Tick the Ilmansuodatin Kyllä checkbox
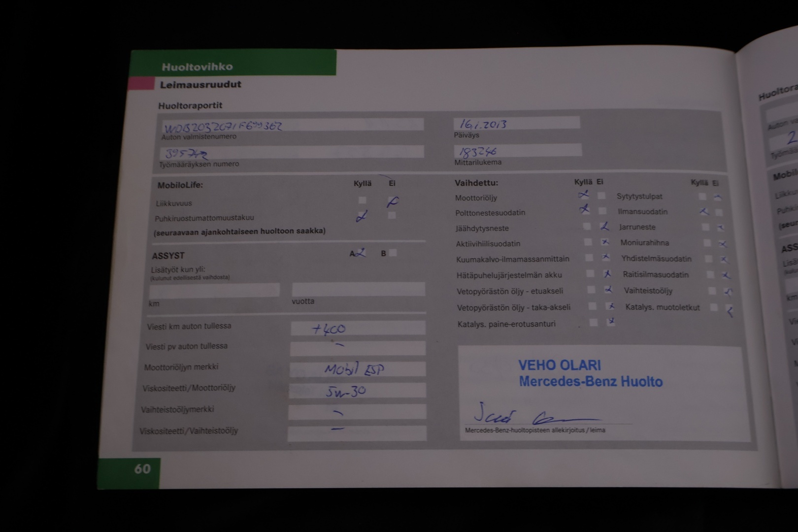Image resolution: width=798 pixels, height=532 pixels. click(x=703, y=212)
